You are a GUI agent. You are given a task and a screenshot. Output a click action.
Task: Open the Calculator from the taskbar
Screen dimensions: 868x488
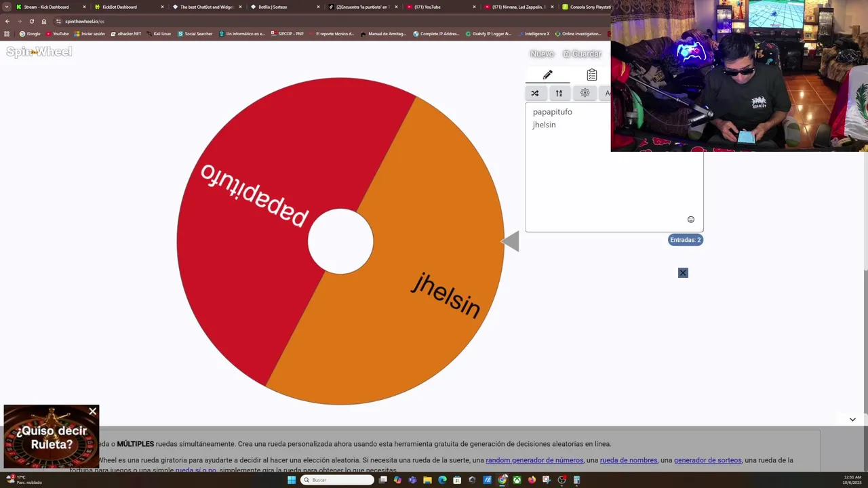tap(576, 480)
